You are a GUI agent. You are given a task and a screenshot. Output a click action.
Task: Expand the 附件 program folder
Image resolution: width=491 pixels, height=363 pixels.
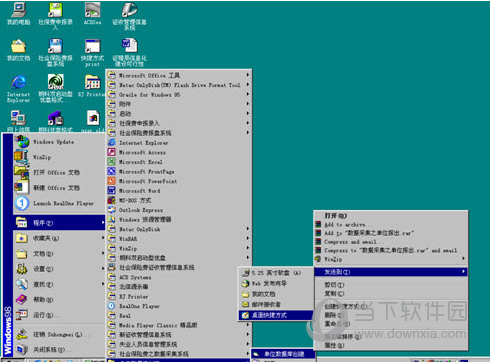179,104
